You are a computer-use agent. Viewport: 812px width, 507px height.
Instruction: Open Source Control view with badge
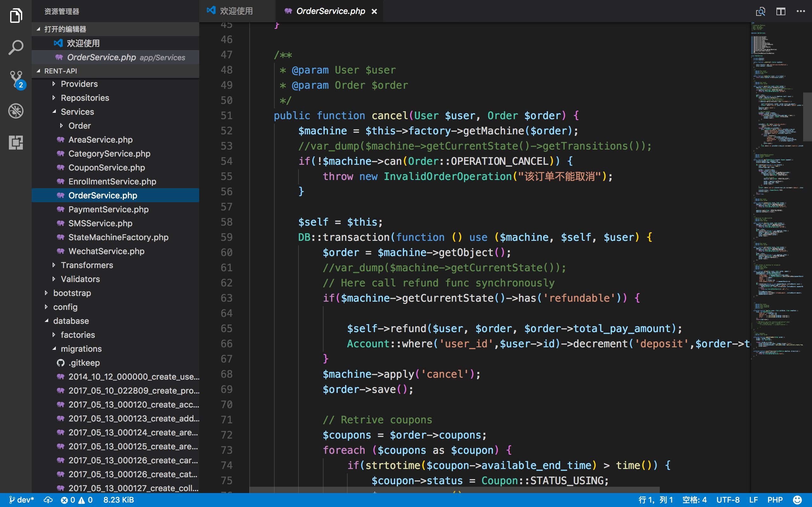[16, 79]
